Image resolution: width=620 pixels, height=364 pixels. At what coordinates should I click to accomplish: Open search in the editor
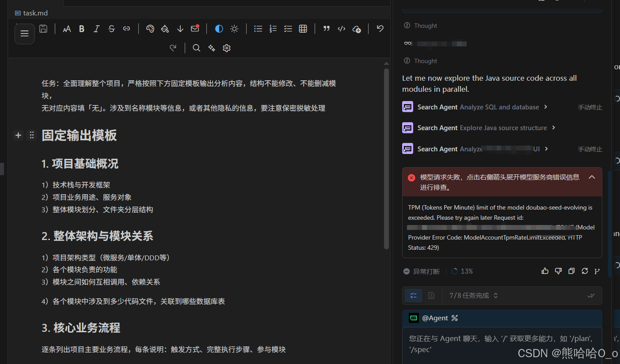point(196,48)
